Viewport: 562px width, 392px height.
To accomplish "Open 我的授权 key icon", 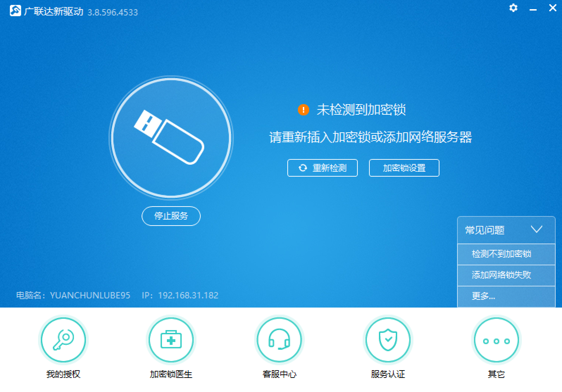I will [63, 340].
